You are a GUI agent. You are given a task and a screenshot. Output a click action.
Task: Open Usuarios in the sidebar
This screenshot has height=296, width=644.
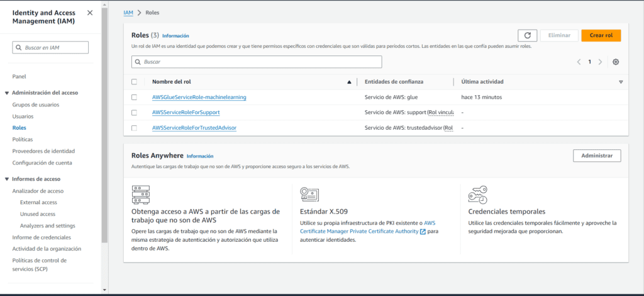coord(23,117)
